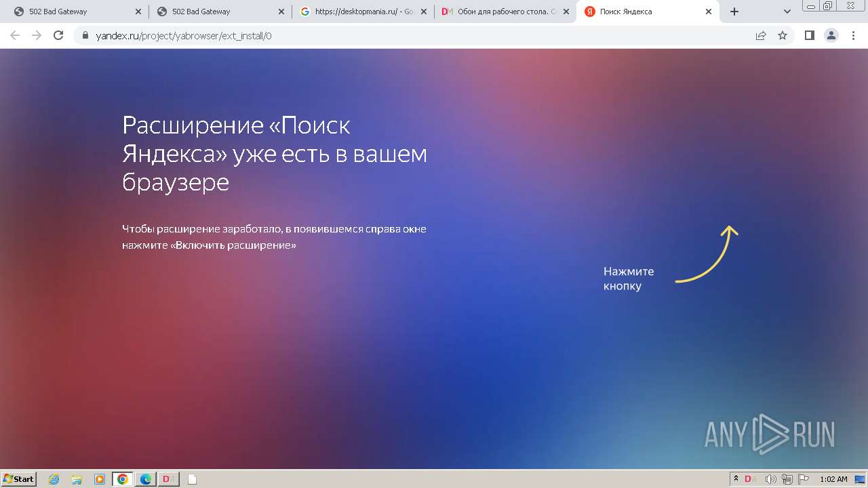Select the Поиск Яндекса tab

pos(647,12)
